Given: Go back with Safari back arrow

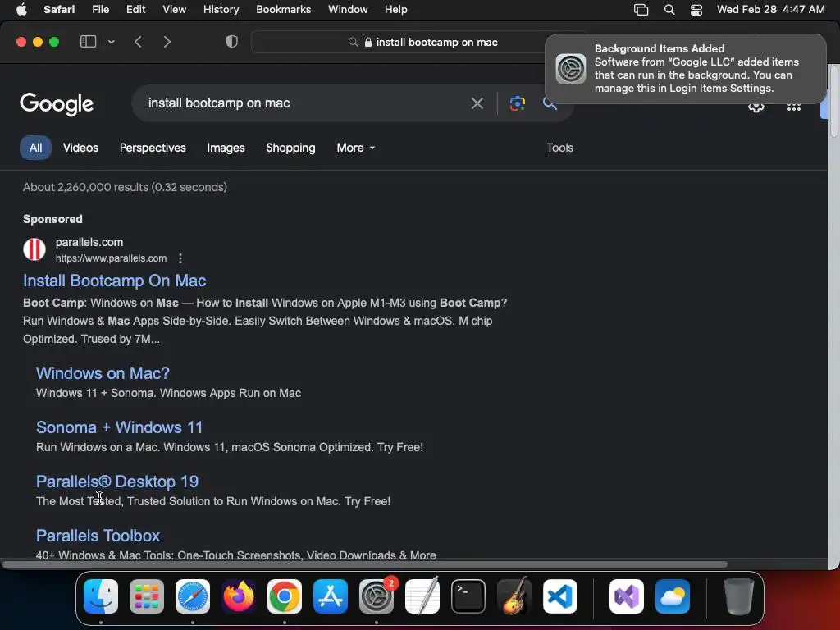Looking at the screenshot, I should point(138,42).
